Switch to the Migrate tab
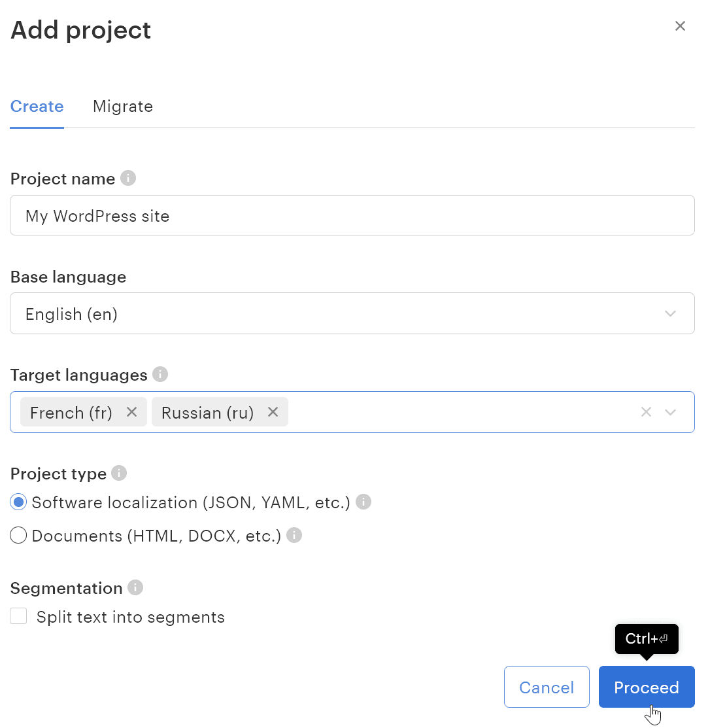Viewport: 708px width, 728px height. click(x=123, y=107)
